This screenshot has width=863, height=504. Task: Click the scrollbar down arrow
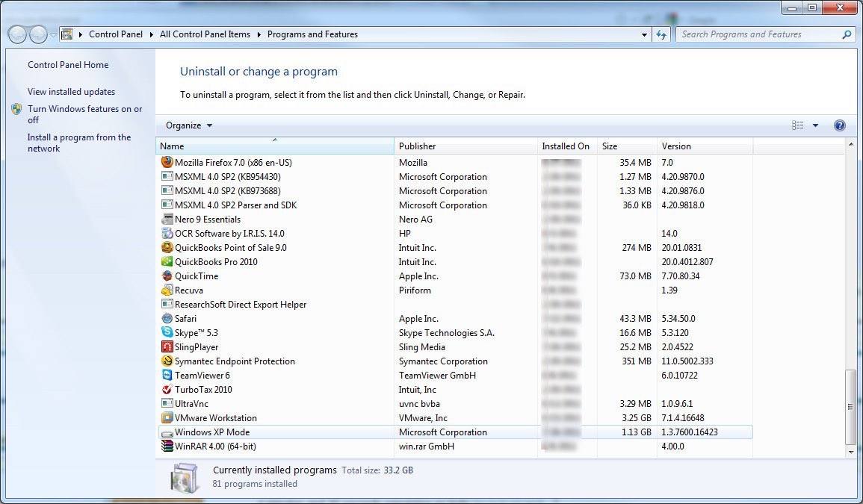point(851,452)
